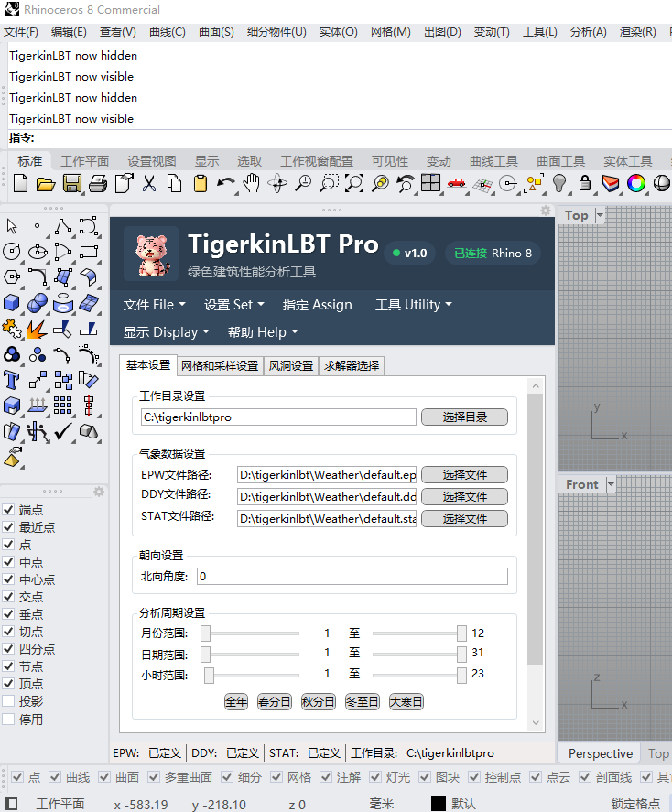This screenshot has height=812, width=672.
Task: Click the Print icon in toolbar
Action: point(98,183)
